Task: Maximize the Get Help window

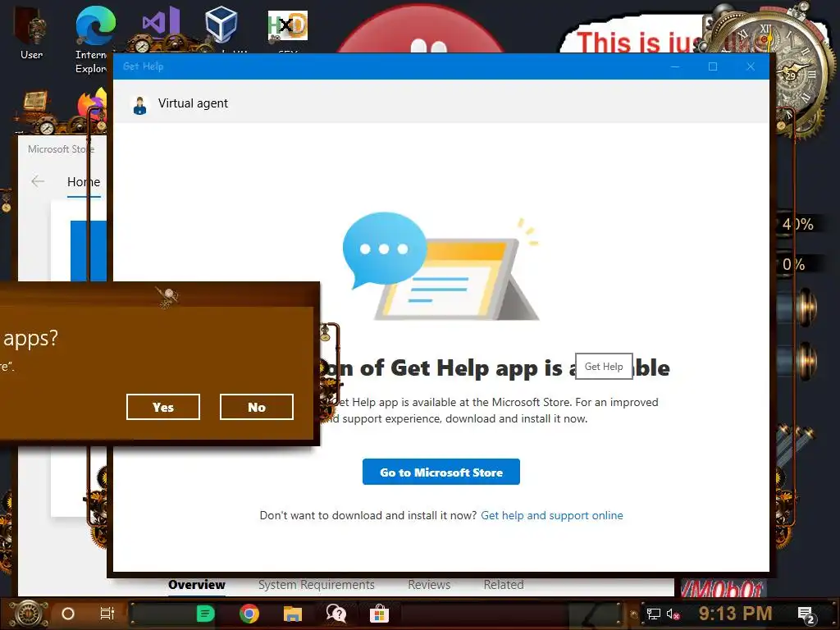Action: point(713,66)
